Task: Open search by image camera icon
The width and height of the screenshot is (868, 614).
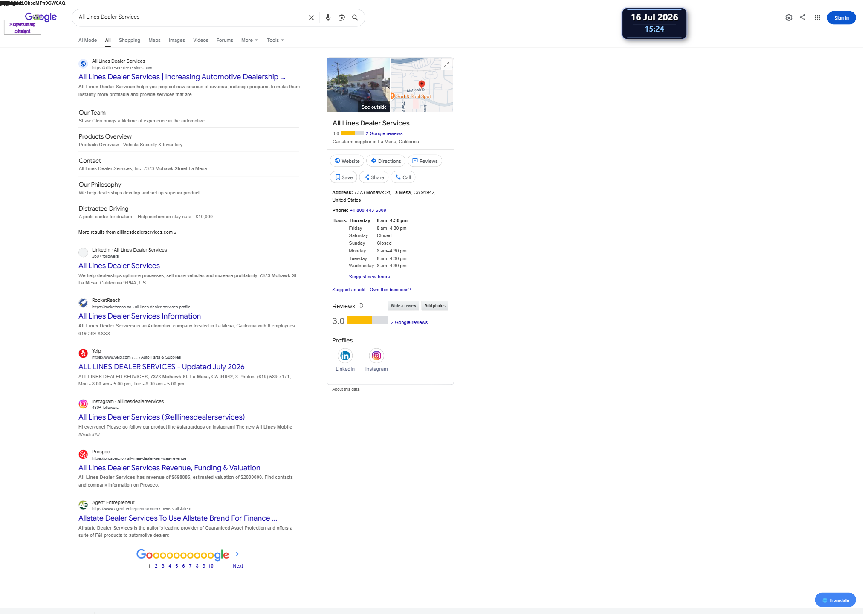Action: (341, 18)
